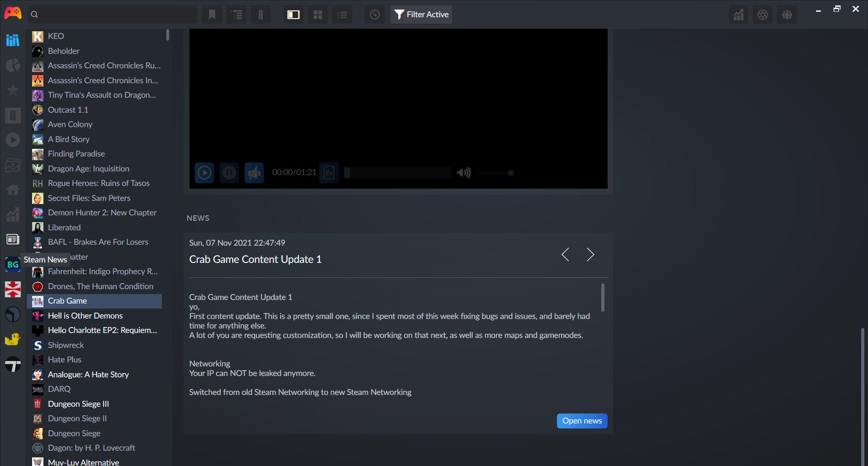Open the top-right statistics chart icon
The image size is (868, 466).
point(738,14)
